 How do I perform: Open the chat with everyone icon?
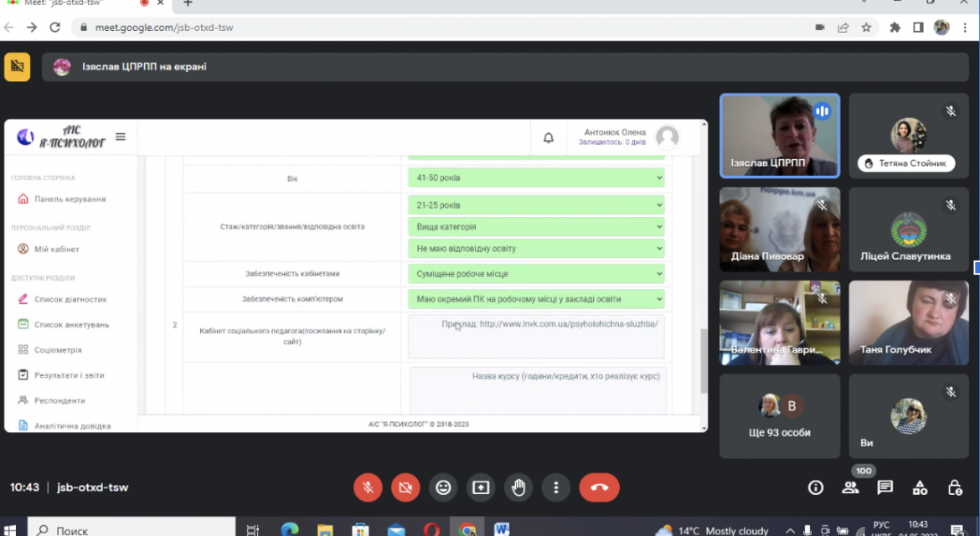click(885, 487)
